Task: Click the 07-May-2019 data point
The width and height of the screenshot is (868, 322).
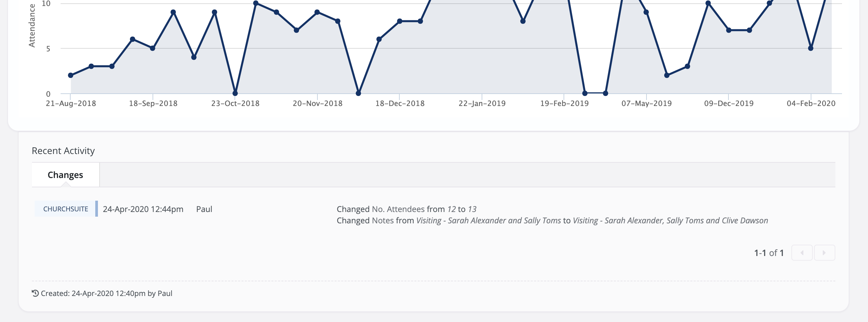Action: (x=646, y=12)
